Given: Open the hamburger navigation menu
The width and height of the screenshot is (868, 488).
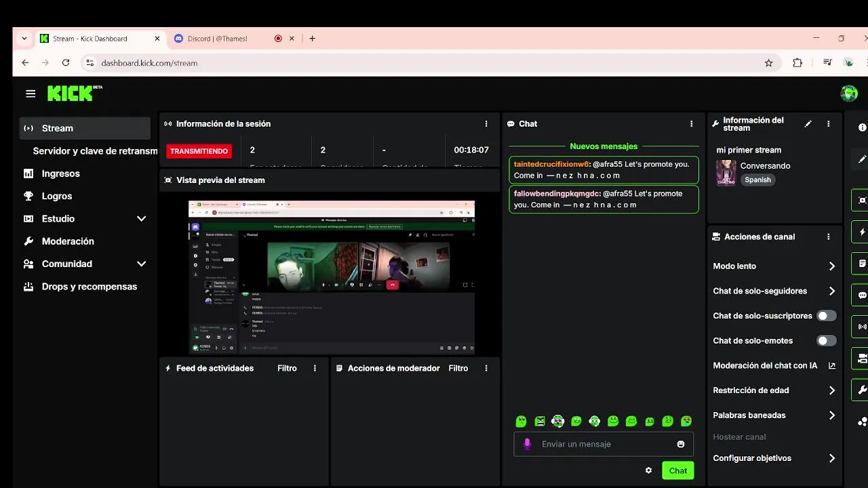Looking at the screenshot, I should coord(31,94).
